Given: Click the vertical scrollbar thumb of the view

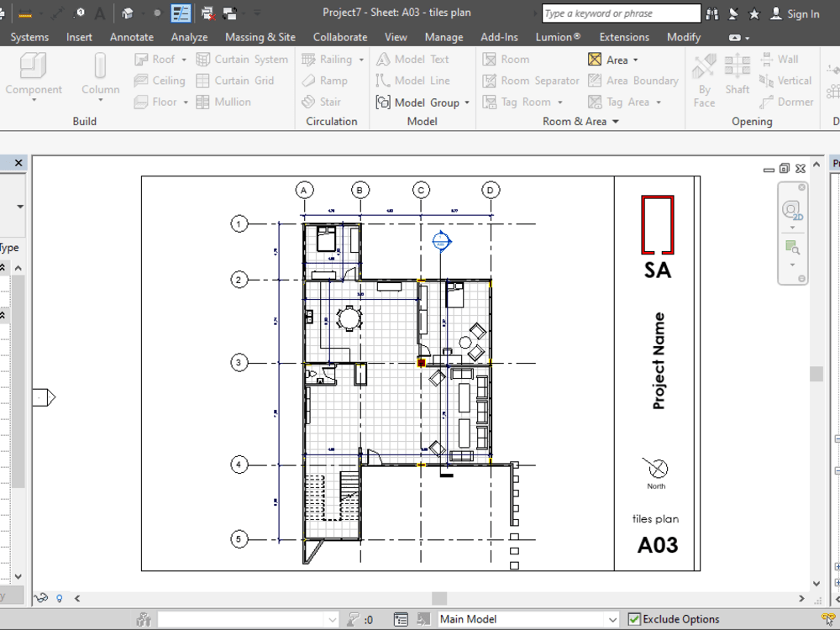Looking at the screenshot, I should click(816, 374).
